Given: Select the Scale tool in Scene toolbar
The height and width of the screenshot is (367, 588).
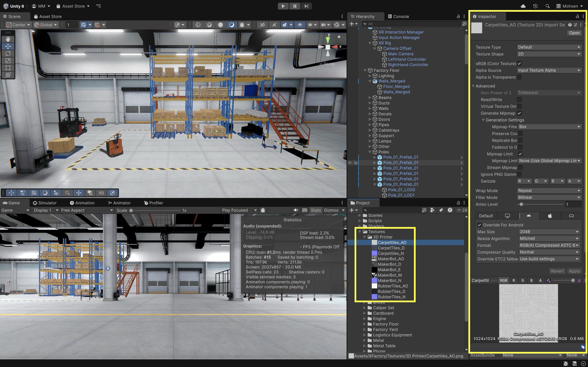Looking at the screenshot, I should tap(8, 61).
